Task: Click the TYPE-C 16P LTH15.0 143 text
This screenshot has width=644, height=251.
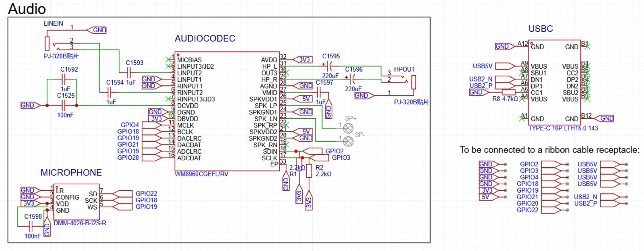Action: tap(563, 128)
